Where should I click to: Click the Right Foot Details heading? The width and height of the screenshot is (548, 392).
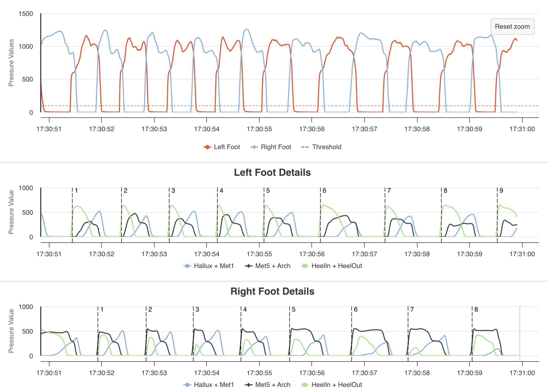(272, 291)
